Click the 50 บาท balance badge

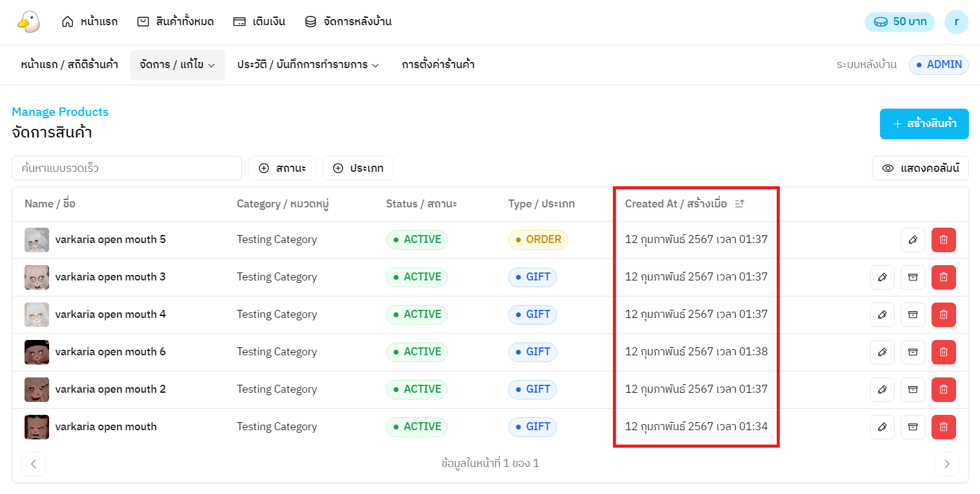[900, 22]
